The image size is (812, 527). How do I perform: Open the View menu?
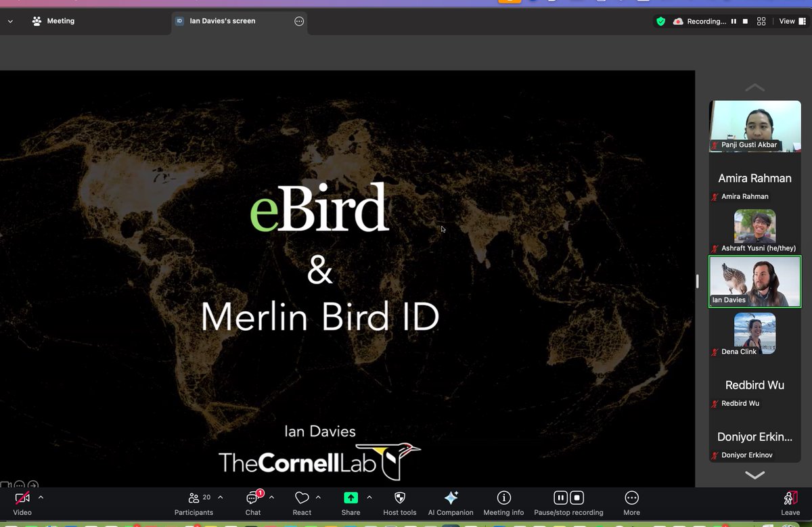click(788, 21)
